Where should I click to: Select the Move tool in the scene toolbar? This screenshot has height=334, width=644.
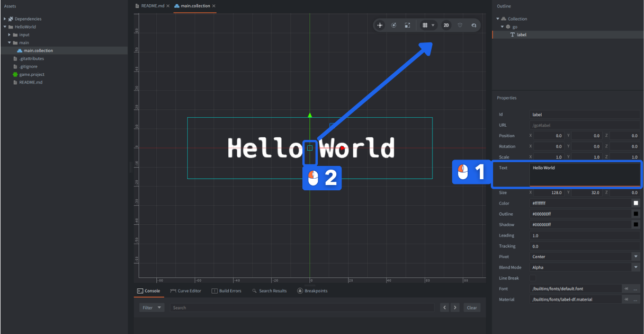click(x=380, y=25)
